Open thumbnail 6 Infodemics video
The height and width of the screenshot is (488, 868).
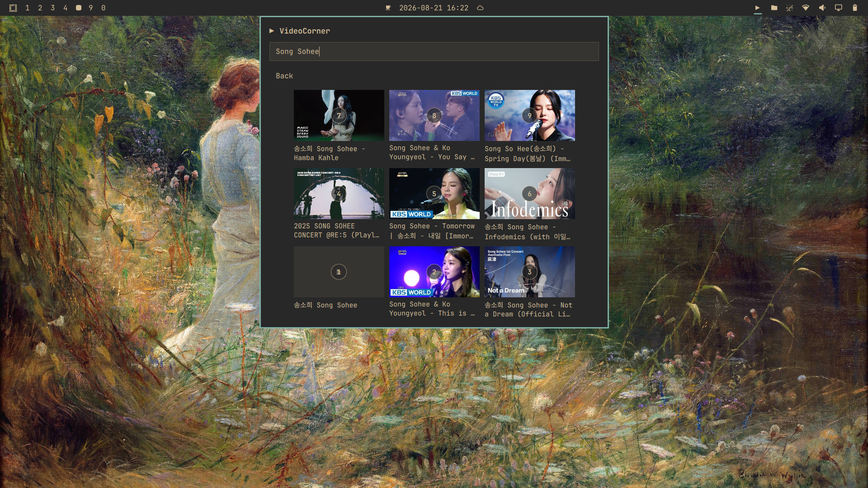coord(530,194)
